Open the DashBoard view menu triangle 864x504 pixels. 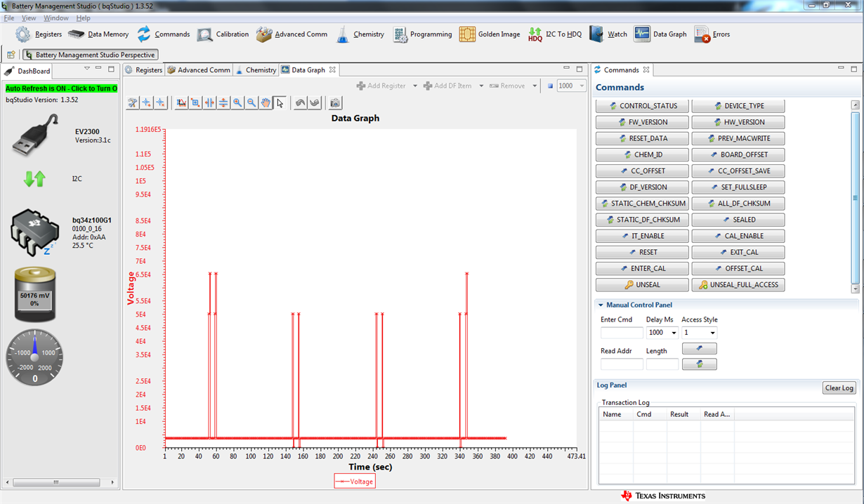[x=87, y=69]
